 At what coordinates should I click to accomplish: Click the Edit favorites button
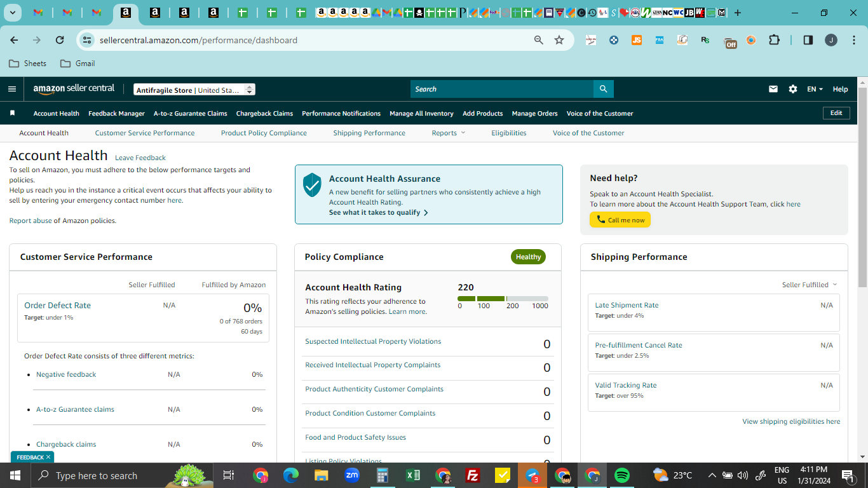[836, 113]
